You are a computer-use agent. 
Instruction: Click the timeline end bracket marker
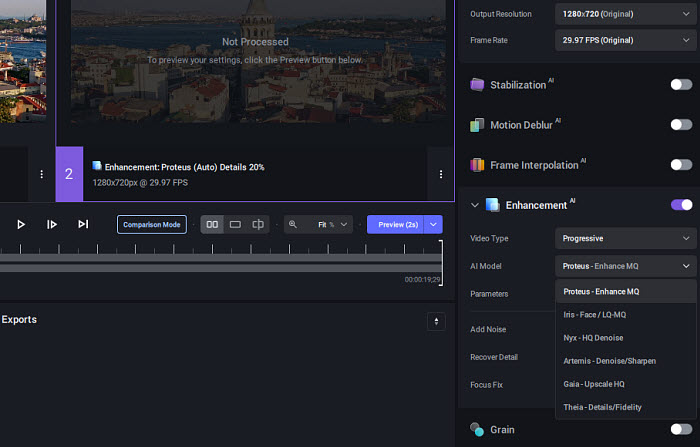[x=441, y=263]
